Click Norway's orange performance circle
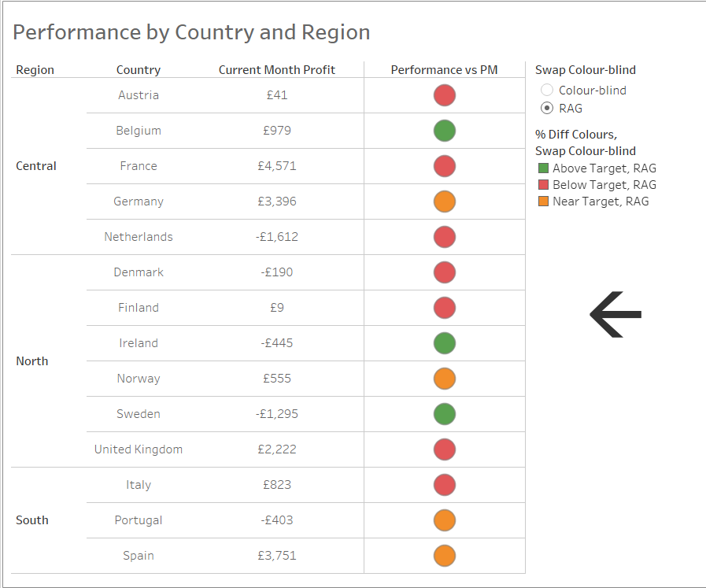 click(445, 379)
